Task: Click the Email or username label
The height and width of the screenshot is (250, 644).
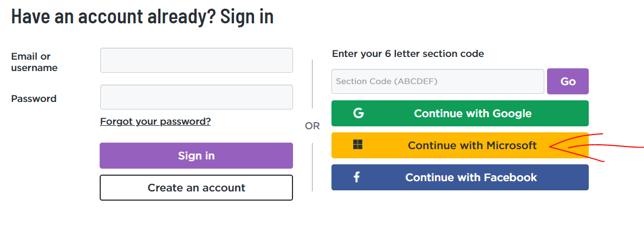Action: click(34, 62)
